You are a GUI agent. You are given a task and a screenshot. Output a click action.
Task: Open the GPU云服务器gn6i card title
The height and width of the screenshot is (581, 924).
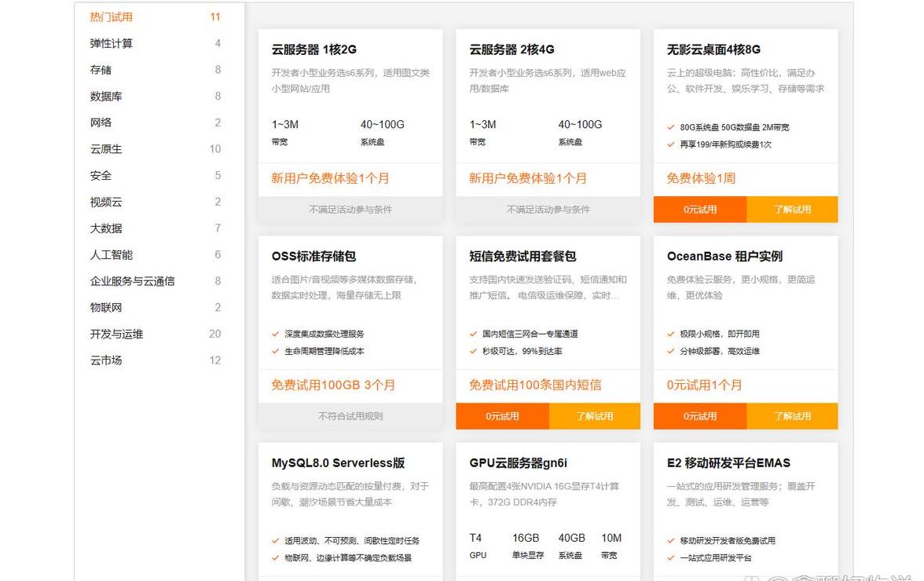(x=518, y=462)
